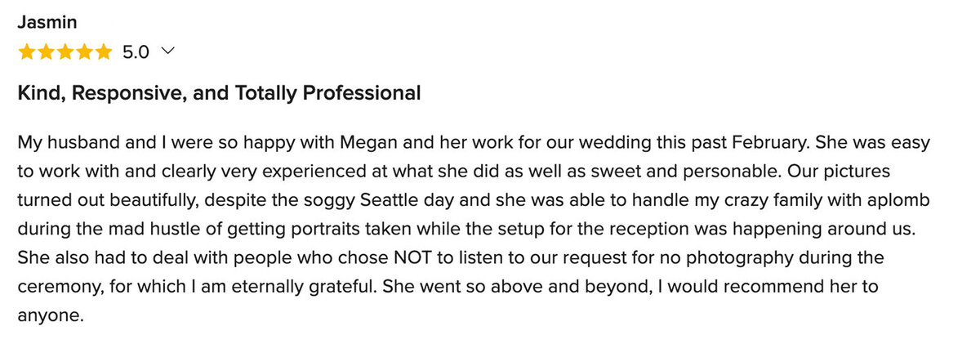Click the second gold star in the rating

click(x=46, y=52)
